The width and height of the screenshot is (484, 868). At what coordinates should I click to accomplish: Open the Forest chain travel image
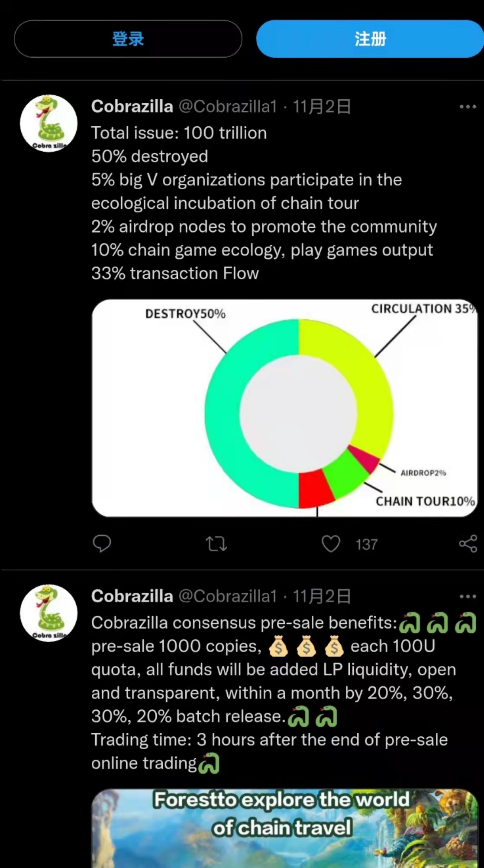click(285, 828)
